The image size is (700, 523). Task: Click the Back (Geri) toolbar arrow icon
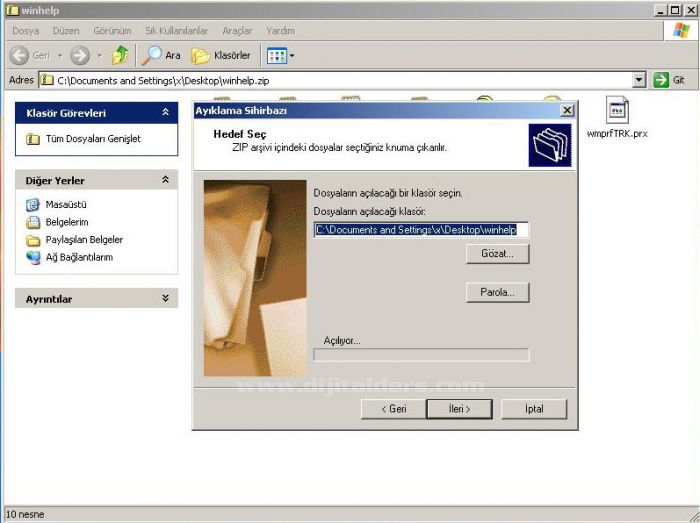(20, 56)
